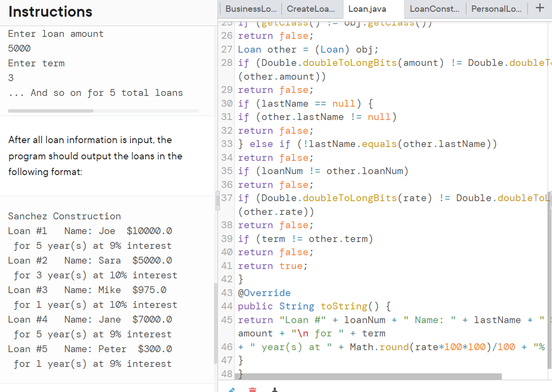552x392 pixels.
Task: Switch to the BusinessLo... file tab
Action: pos(250,9)
